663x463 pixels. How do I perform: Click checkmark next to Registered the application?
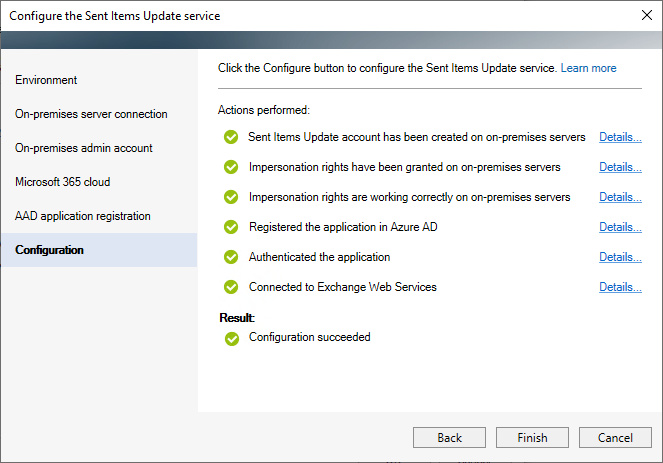coord(231,227)
